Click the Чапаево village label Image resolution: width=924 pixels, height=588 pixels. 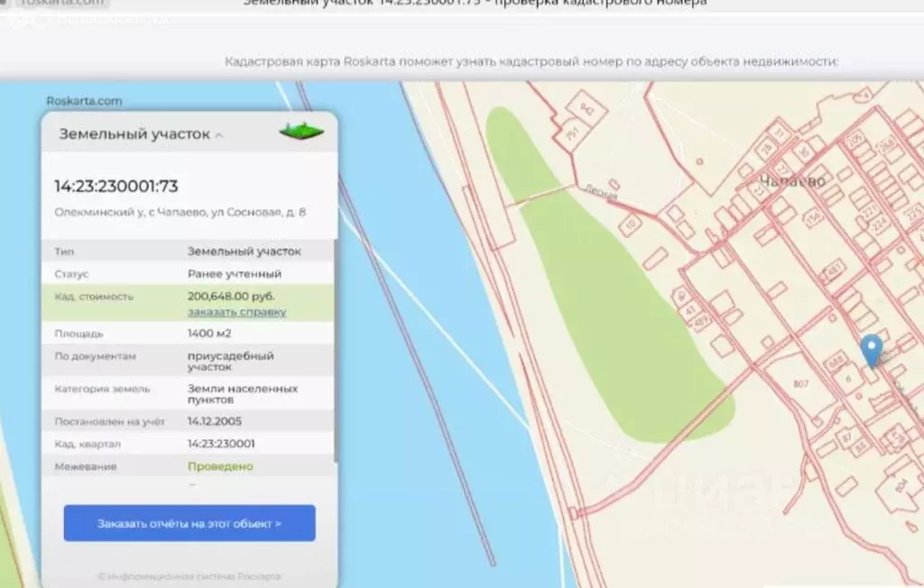pyautogui.click(x=791, y=181)
